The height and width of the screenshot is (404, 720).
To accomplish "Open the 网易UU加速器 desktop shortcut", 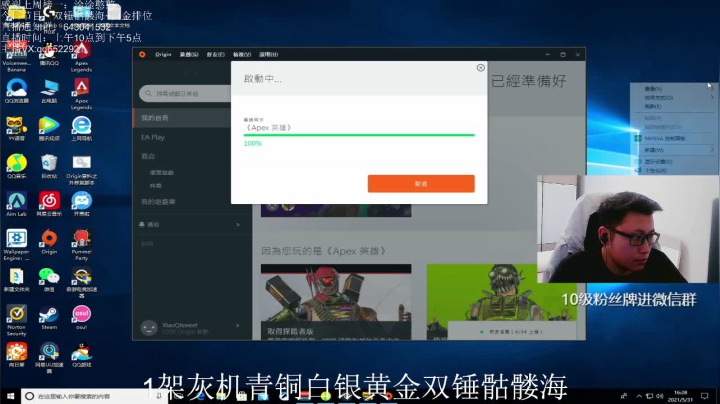I will tap(49, 358).
